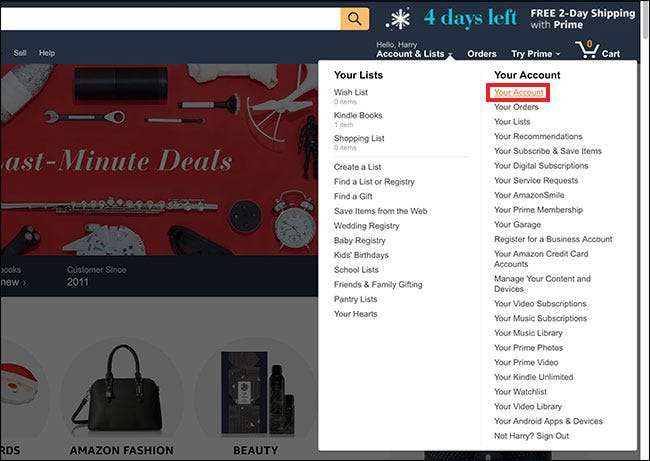Click Register for a Business Account

553,239
